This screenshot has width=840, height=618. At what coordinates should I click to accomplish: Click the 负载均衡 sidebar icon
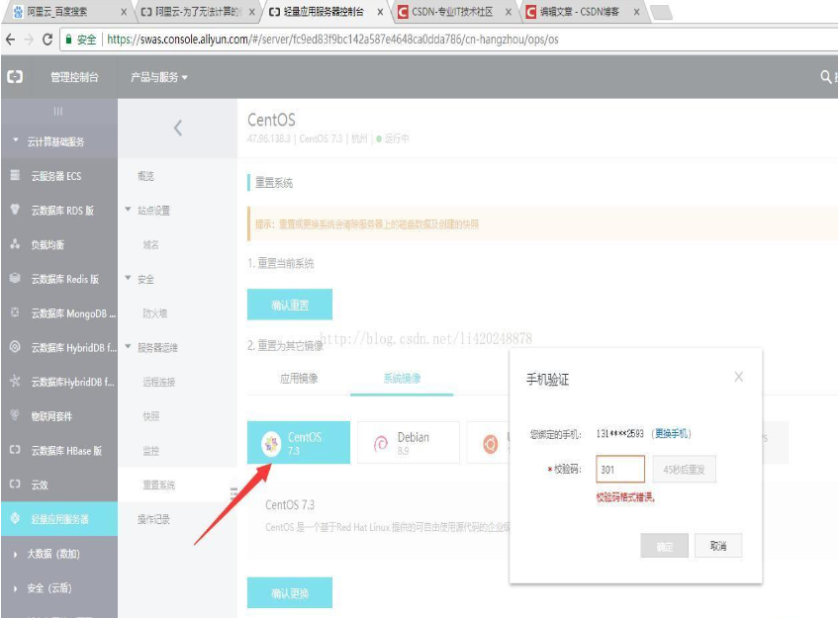15,243
